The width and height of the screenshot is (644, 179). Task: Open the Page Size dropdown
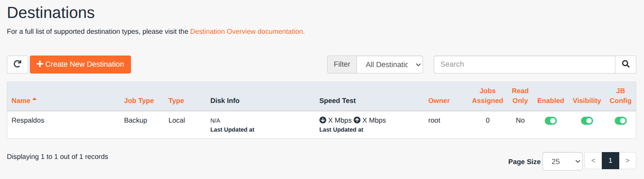click(x=562, y=161)
